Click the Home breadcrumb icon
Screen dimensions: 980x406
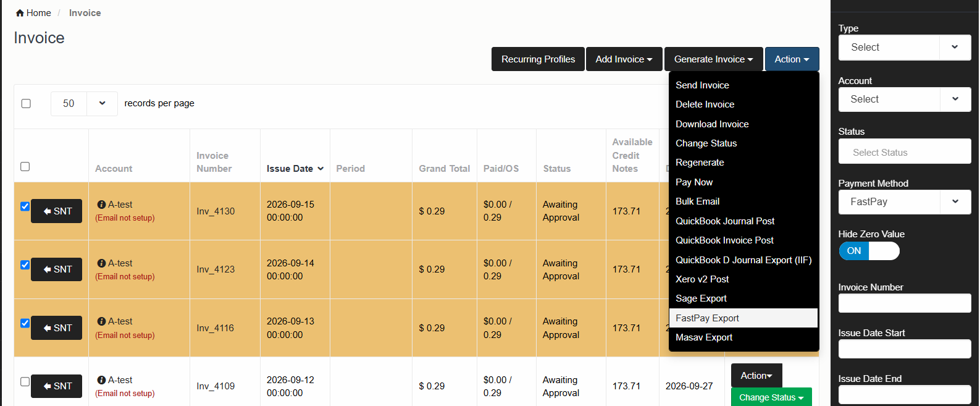point(20,13)
